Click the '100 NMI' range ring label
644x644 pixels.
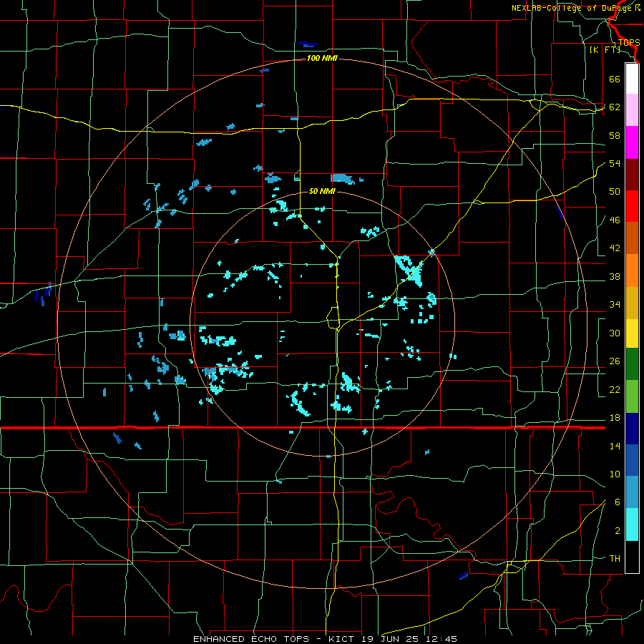[322, 59]
